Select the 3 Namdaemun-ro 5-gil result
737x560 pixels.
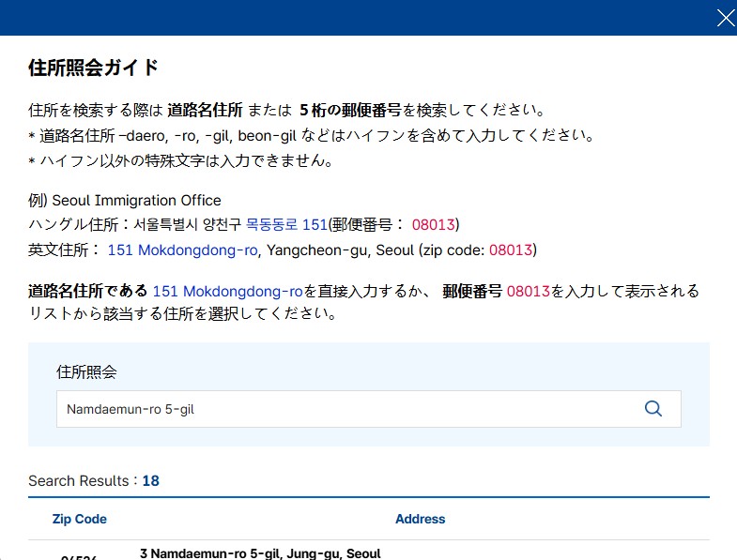click(x=260, y=553)
